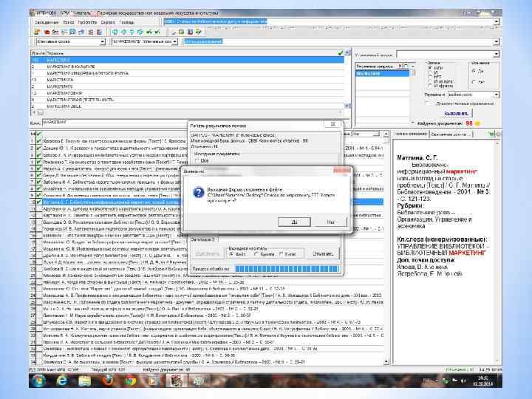Click the pencil edit icon in the toolbar

click(174, 33)
